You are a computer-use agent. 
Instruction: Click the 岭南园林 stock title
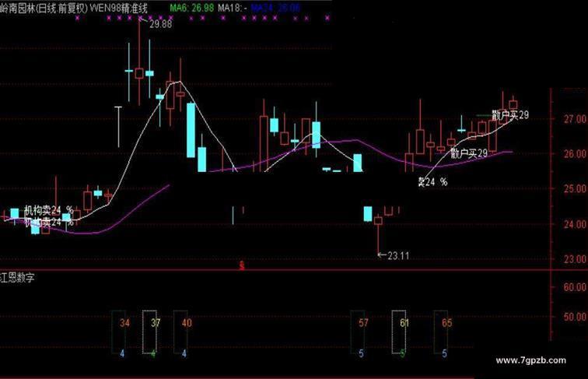[18, 8]
